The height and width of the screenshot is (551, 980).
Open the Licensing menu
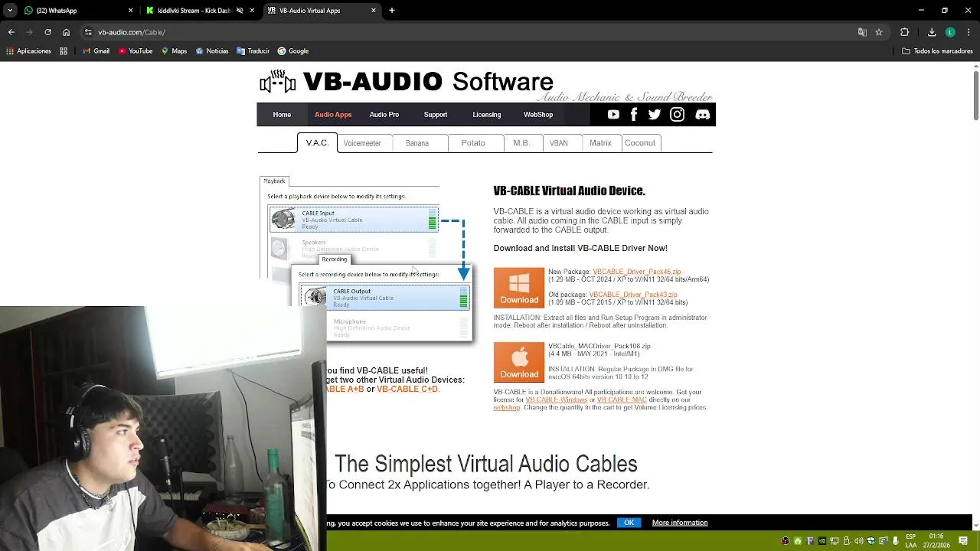(487, 115)
